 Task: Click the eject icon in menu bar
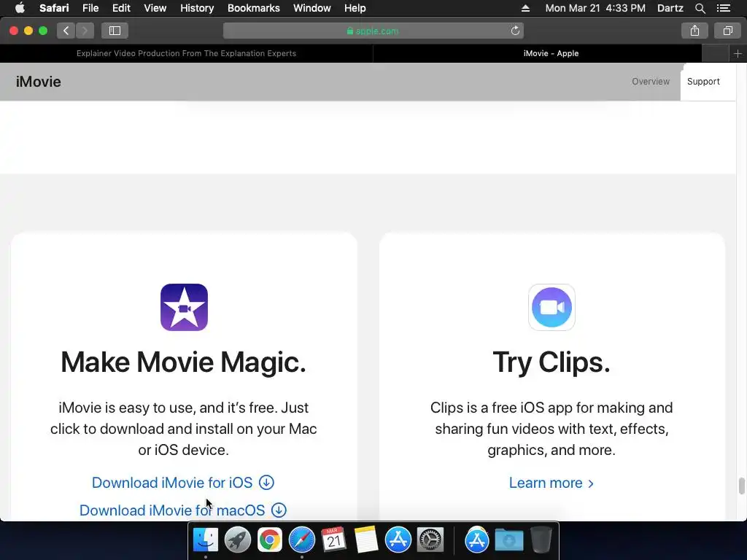pyautogui.click(x=525, y=8)
